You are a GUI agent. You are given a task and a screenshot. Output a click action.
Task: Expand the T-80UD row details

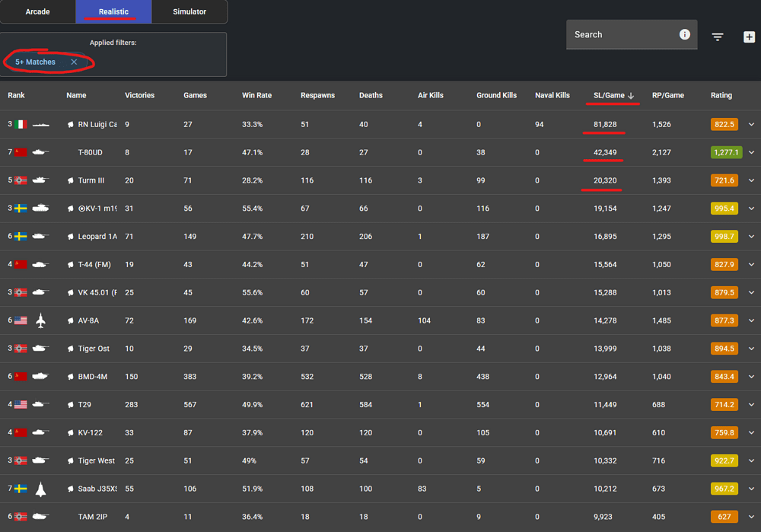(x=752, y=152)
